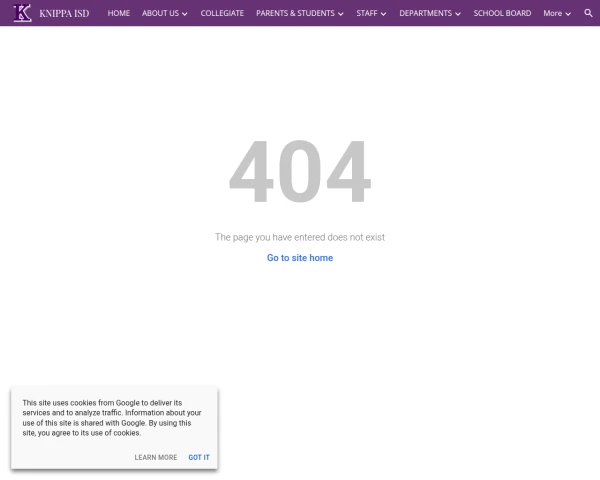Viewport: 600px width, 480px height.
Task: Open the site search magnifier icon
Action: click(588, 13)
